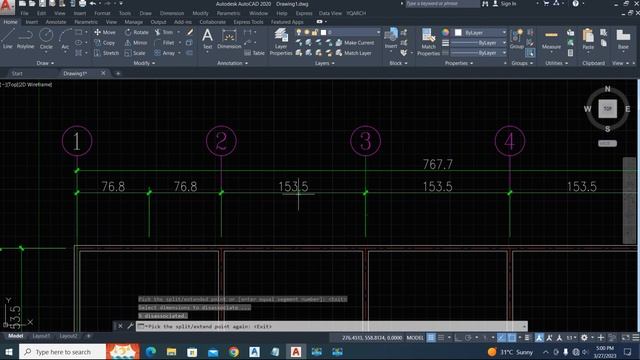The width and height of the screenshot is (640, 360).
Task: Activate the Scale command
Action: (x=135, y=53)
